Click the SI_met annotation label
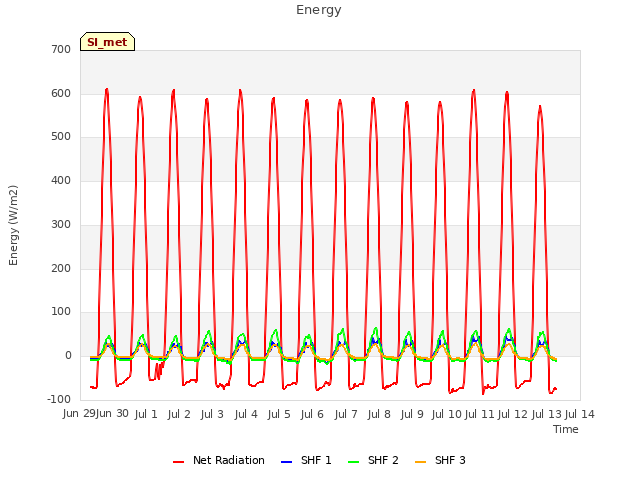The image size is (640, 480). [x=107, y=42]
